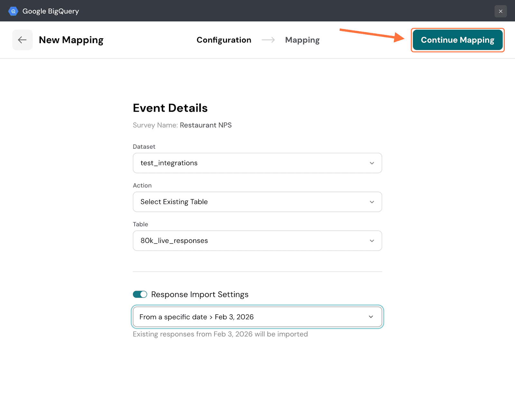
Task: Click the chevron in the Action field
Action: pos(372,202)
